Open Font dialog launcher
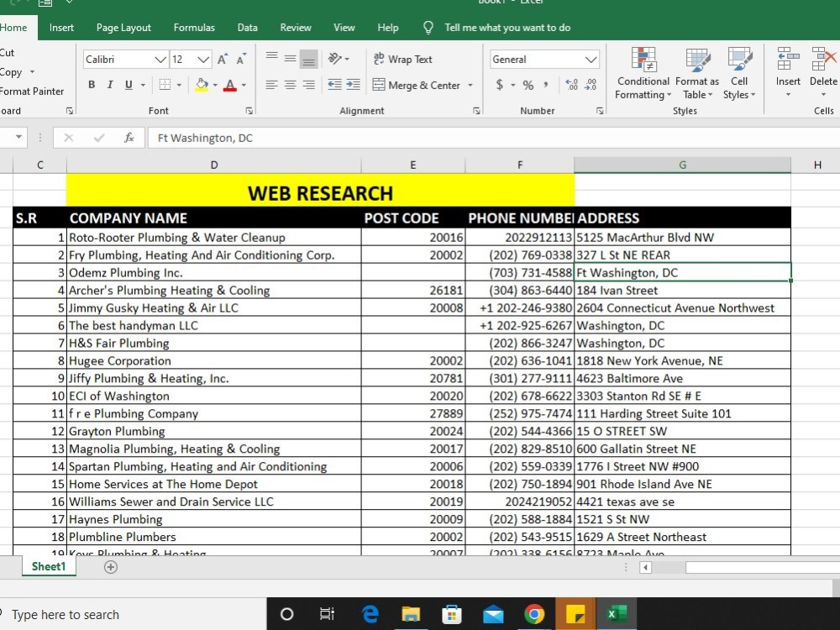The height and width of the screenshot is (630, 840). (x=249, y=111)
